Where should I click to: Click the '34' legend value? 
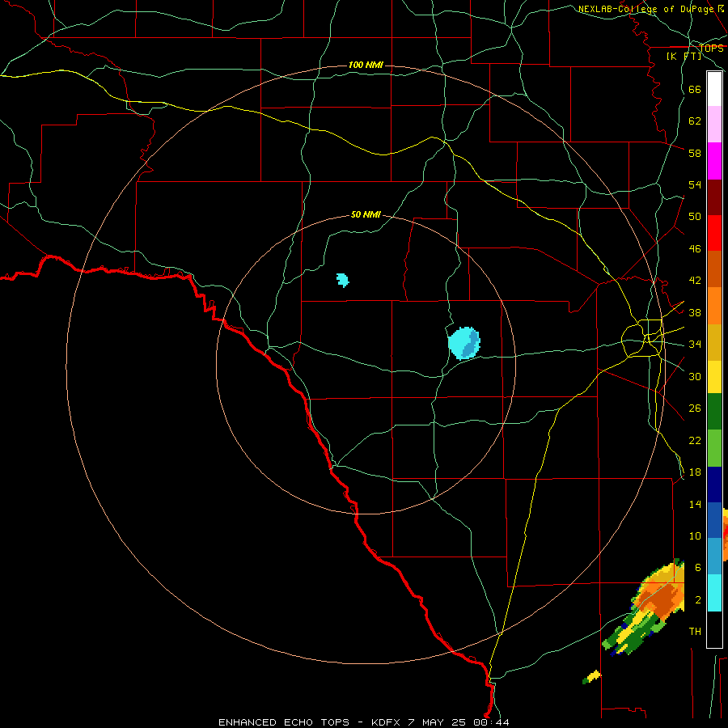coord(695,344)
